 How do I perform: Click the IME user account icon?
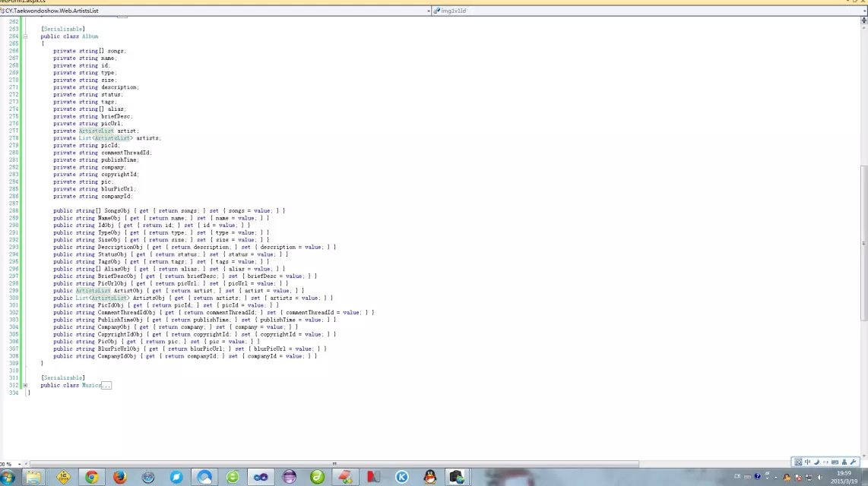click(x=844, y=462)
